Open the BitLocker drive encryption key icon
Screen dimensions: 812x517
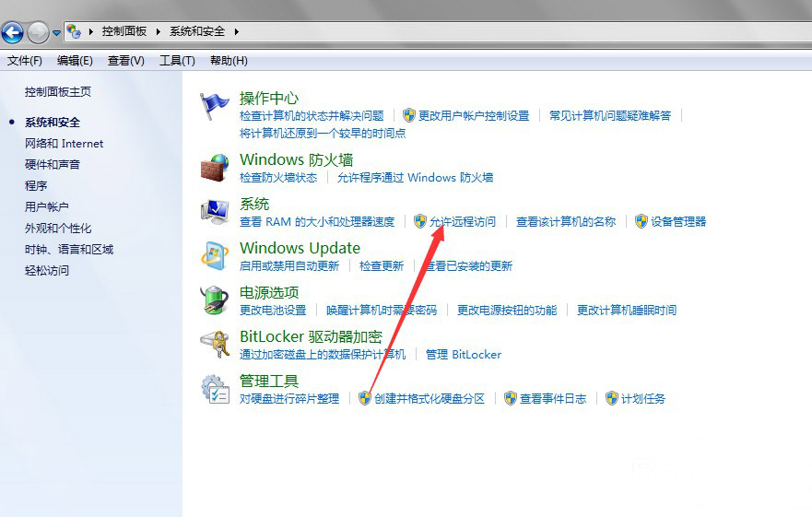(215, 345)
